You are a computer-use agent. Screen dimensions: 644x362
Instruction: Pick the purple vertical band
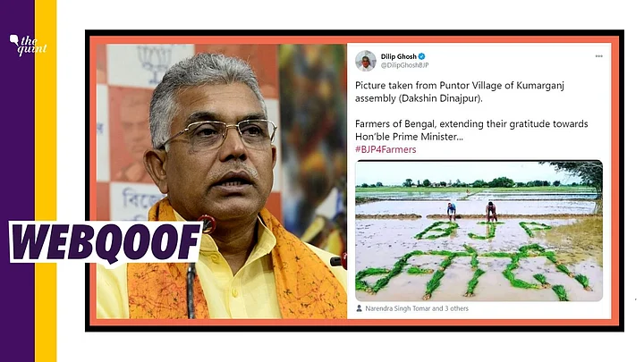coord(17,181)
